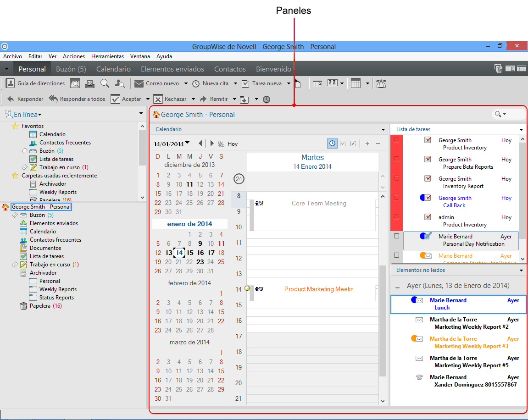Switch to the Buzón (5) tab
This screenshot has width=528, height=420.
coord(71,69)
